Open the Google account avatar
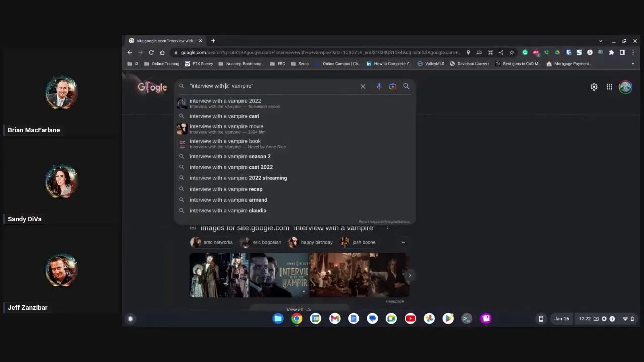 tap(625, 87)
